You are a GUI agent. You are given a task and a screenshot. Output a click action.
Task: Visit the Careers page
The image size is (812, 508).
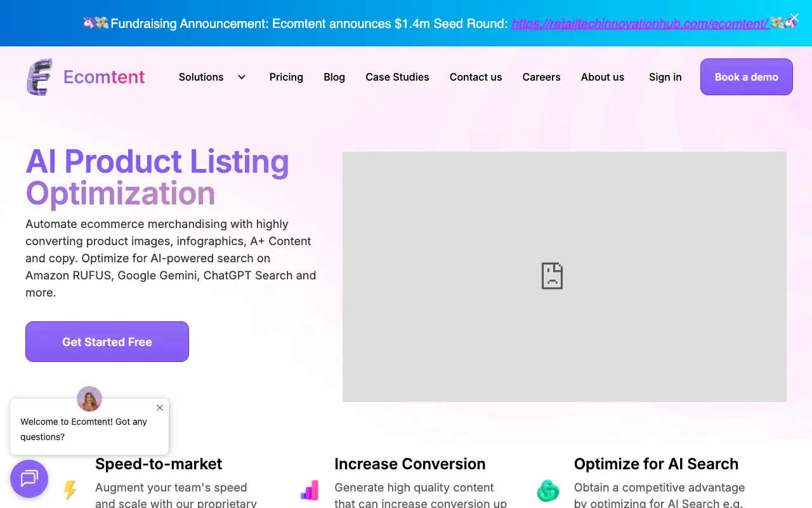(x=541, y=77)
